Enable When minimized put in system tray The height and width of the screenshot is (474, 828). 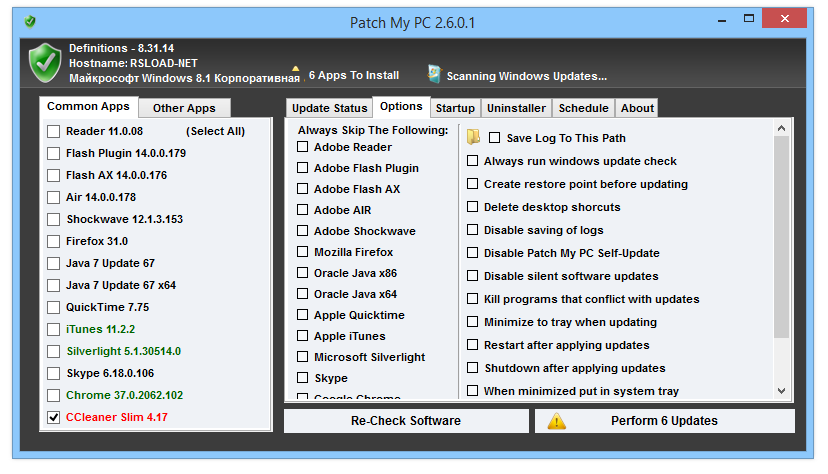tap(473, 391)
